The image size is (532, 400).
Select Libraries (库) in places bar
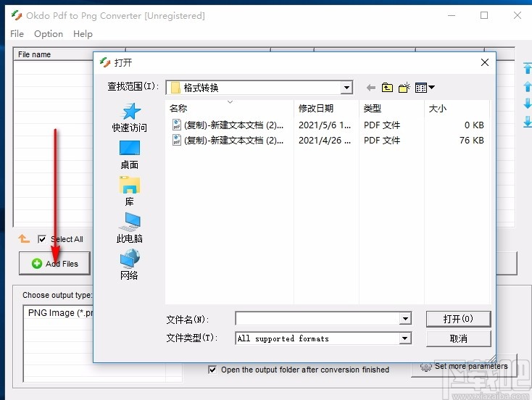click(130, 191)
